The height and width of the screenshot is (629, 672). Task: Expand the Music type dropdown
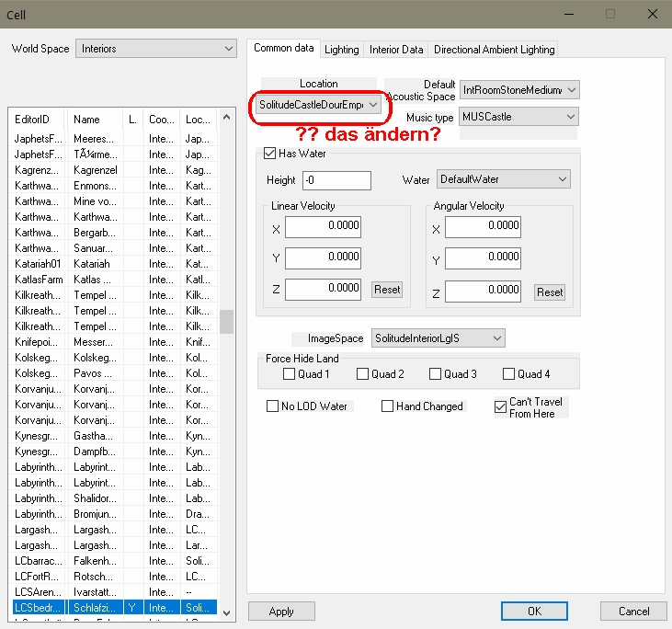click(x=519, y=117)
